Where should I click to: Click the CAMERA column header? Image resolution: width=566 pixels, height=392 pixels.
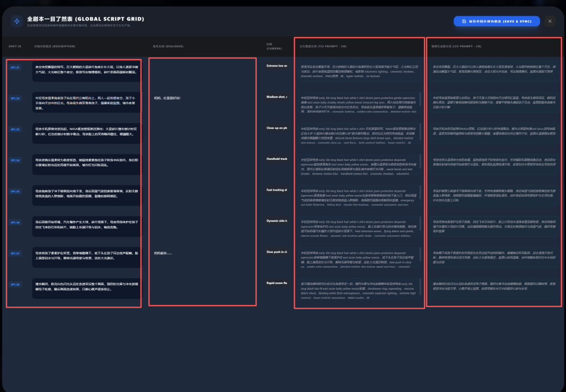[x=274, y=46]
